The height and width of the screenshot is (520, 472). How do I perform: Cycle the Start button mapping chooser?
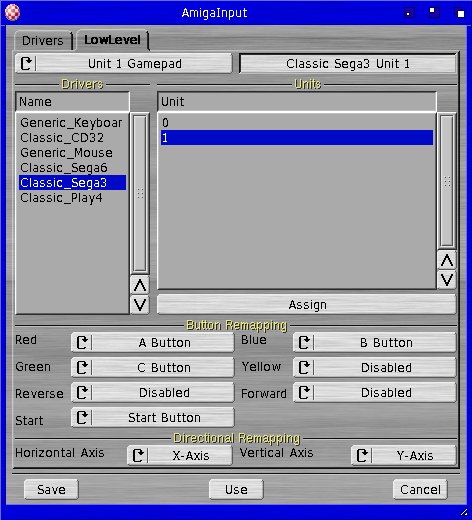click(x=153, y=417)
